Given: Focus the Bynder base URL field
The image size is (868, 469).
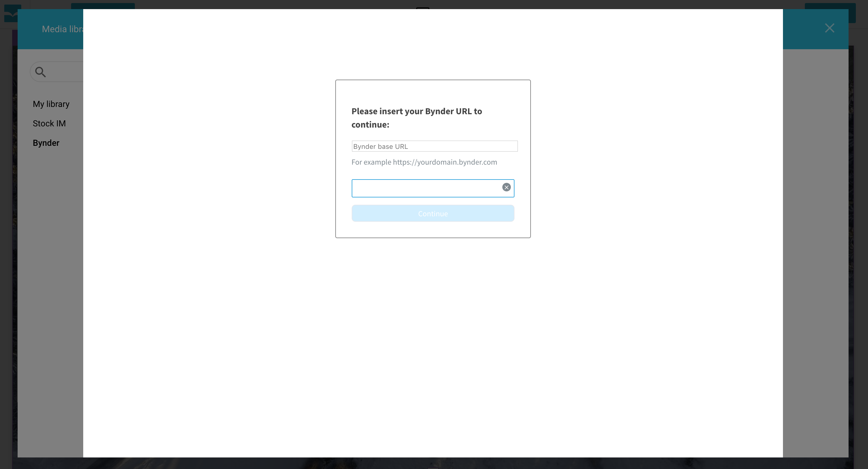Looking at the screenshot, I should (x=434, y=146).
